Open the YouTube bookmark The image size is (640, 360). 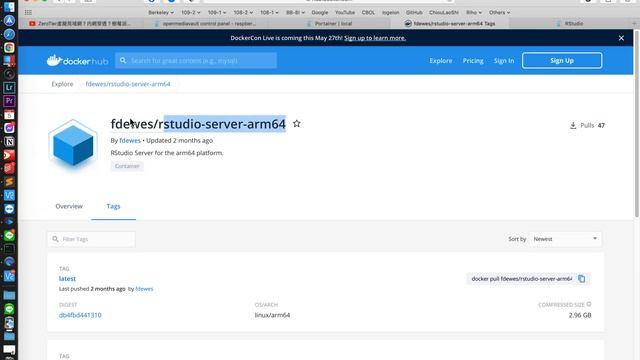pyautogui.click(x=344, y=13)
